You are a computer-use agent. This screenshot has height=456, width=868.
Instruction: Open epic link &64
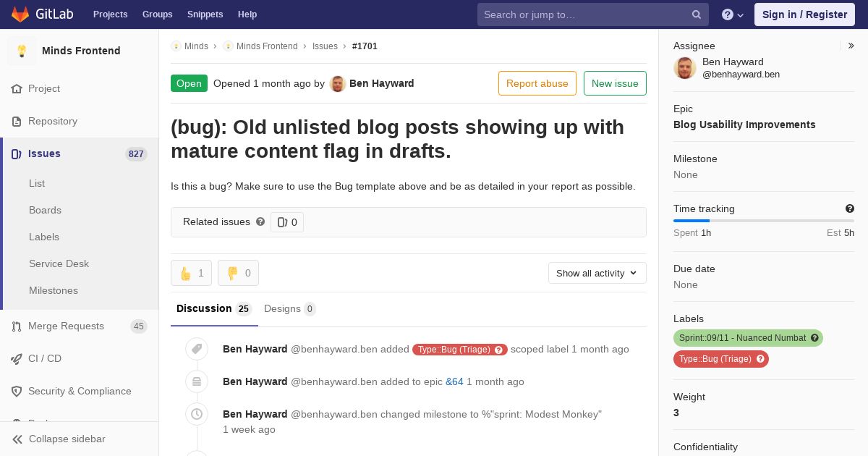pyautogui.click(x=454, y=381)
